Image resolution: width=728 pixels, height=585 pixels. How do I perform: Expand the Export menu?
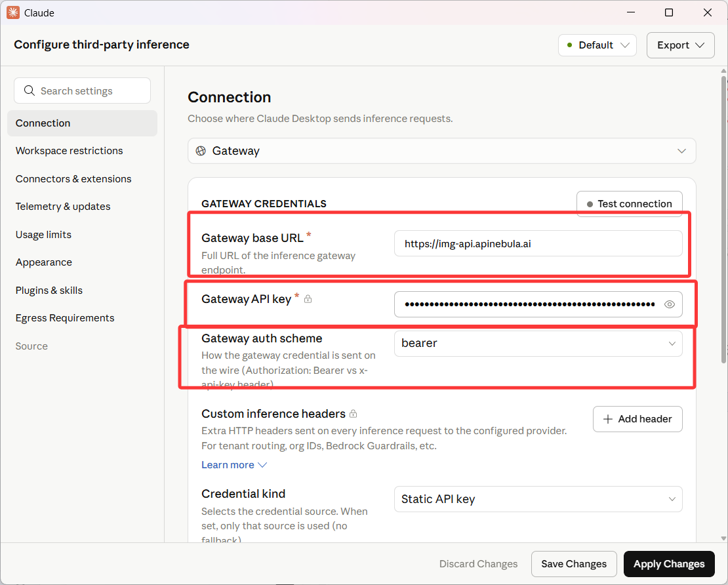pyautogui.click(x=680, y=45)
